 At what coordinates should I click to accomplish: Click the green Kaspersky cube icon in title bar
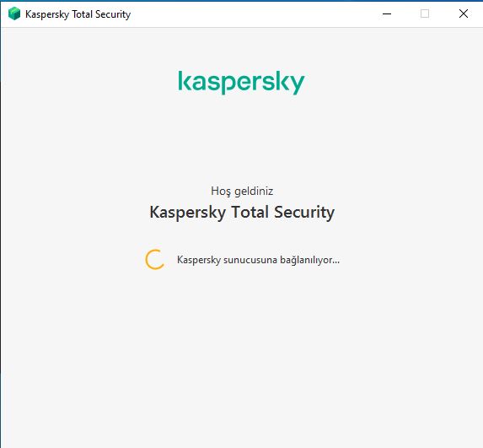click(14, 13)
